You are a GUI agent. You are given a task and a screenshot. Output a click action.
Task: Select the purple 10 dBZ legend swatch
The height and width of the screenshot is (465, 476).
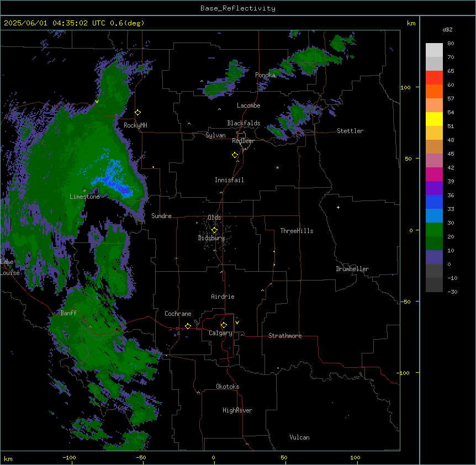(434, 257)
